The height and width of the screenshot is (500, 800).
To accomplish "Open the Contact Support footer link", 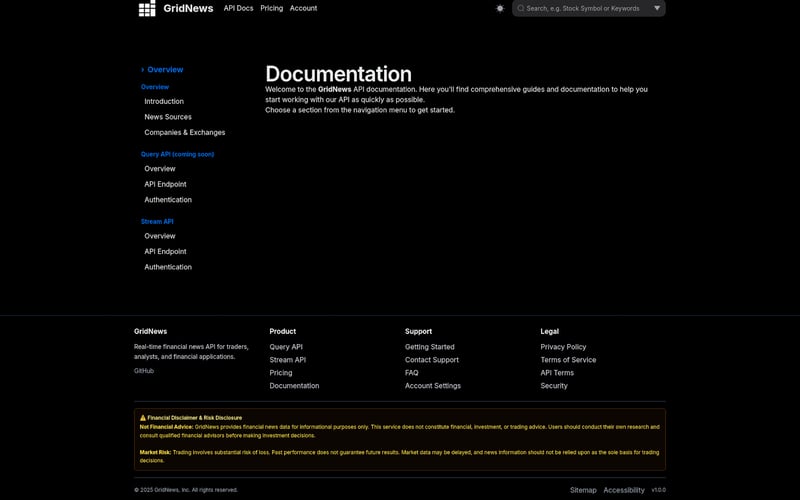I will 432,360.
